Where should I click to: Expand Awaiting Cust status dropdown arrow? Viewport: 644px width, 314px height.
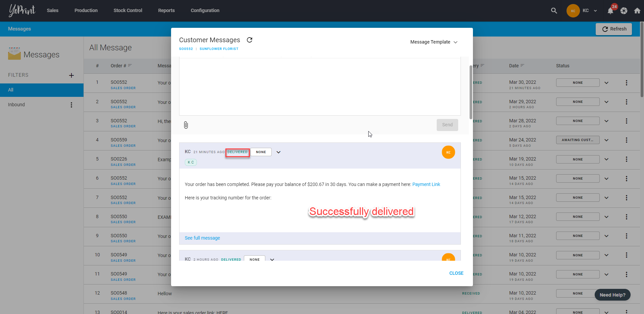[x=606, y=140]
